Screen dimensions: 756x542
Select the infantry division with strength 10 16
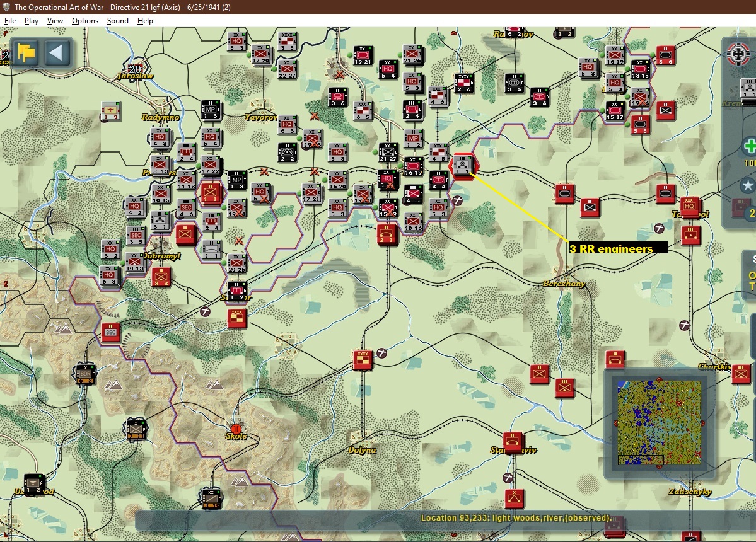414,222
